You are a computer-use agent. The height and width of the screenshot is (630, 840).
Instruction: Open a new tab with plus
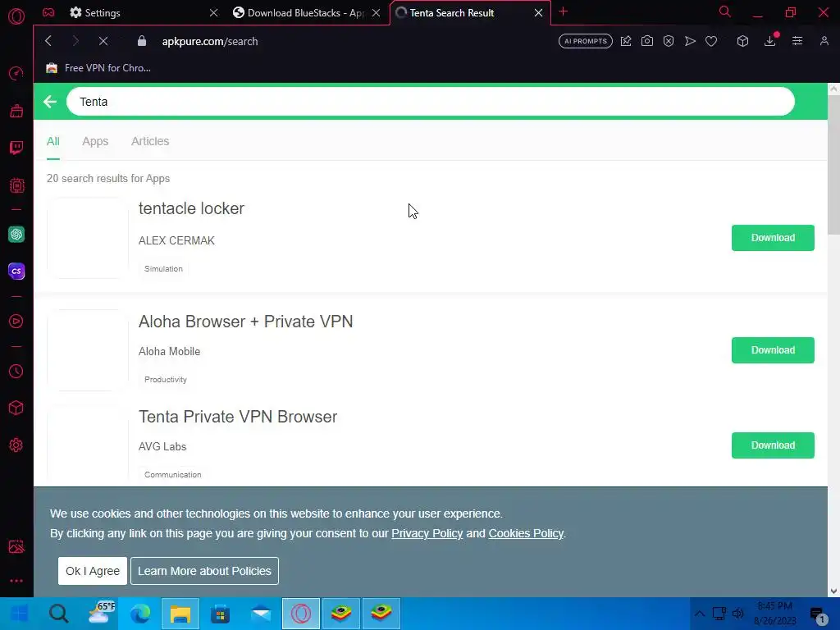point(563,11)
